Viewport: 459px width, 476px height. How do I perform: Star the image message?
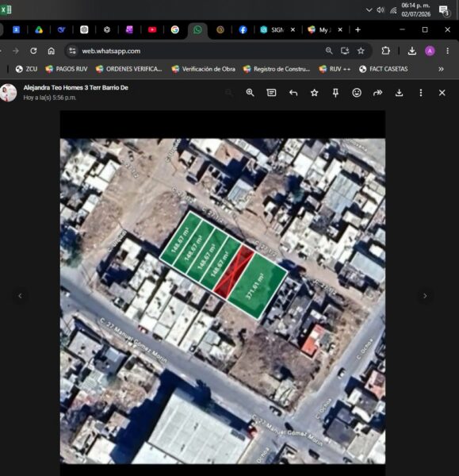click(314, 93)
